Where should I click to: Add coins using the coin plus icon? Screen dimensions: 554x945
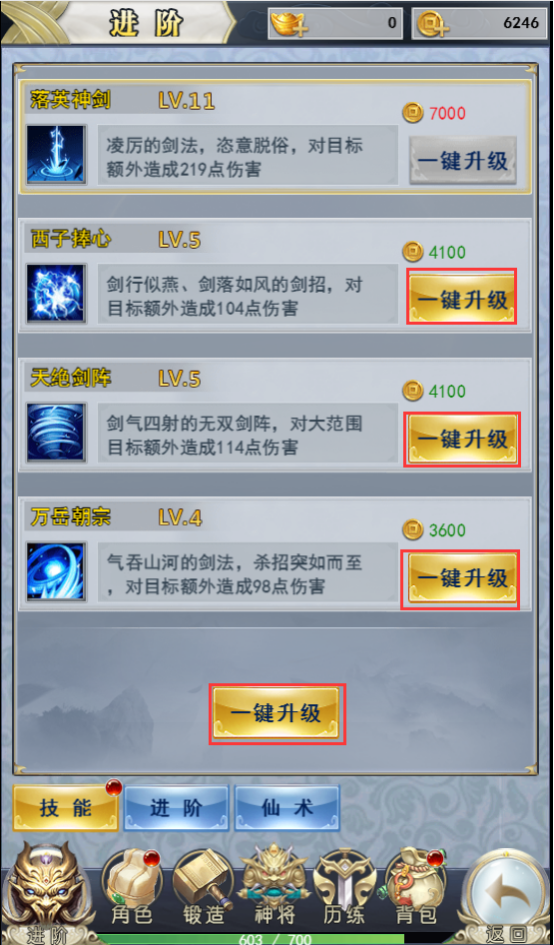pyautogui.click(x=433, y=25)
